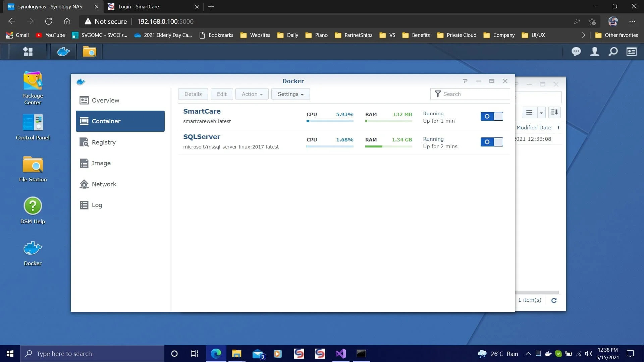Open a new browser tab
The width and height of the screenshot is (644, 362).
(211, 7)
